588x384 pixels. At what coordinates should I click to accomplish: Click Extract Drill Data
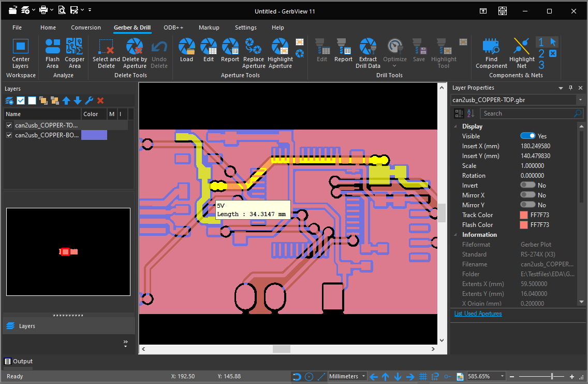[x=368, y=54]
